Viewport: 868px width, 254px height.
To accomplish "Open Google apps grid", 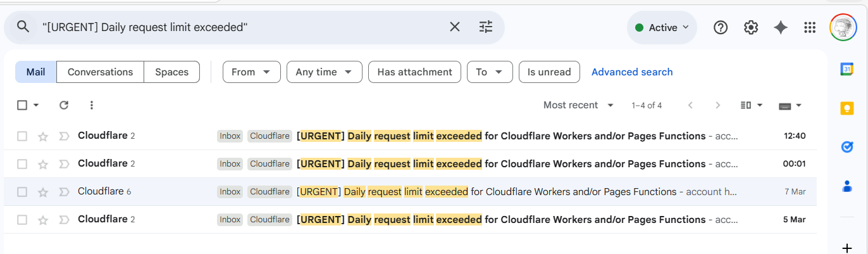I will (x=810, y=27).
